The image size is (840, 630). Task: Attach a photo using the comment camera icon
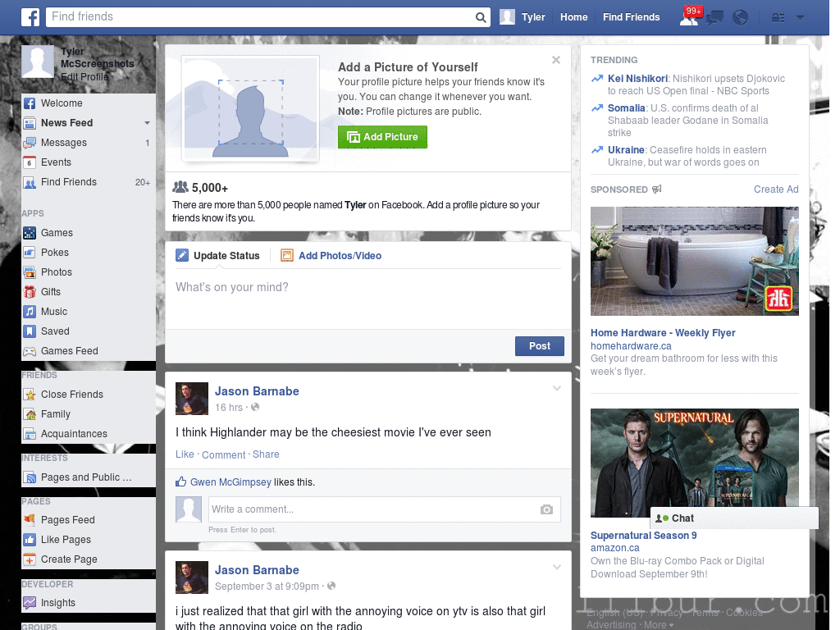[546, 509]
